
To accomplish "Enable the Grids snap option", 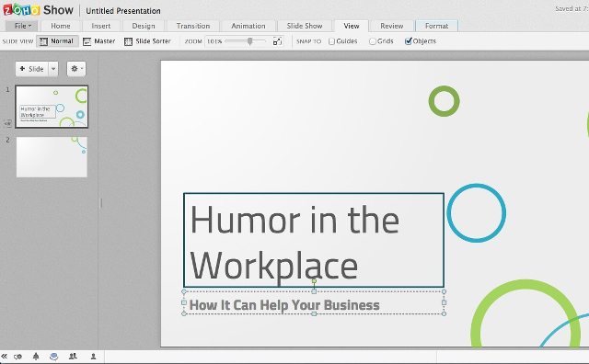I will (x=372, y=41).
